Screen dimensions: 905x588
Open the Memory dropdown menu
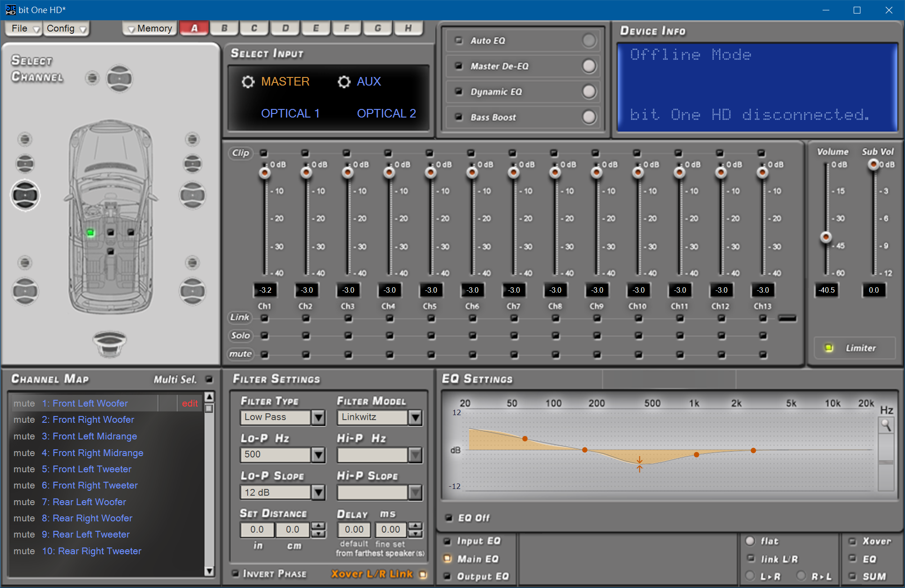click(x=150, y=28)
